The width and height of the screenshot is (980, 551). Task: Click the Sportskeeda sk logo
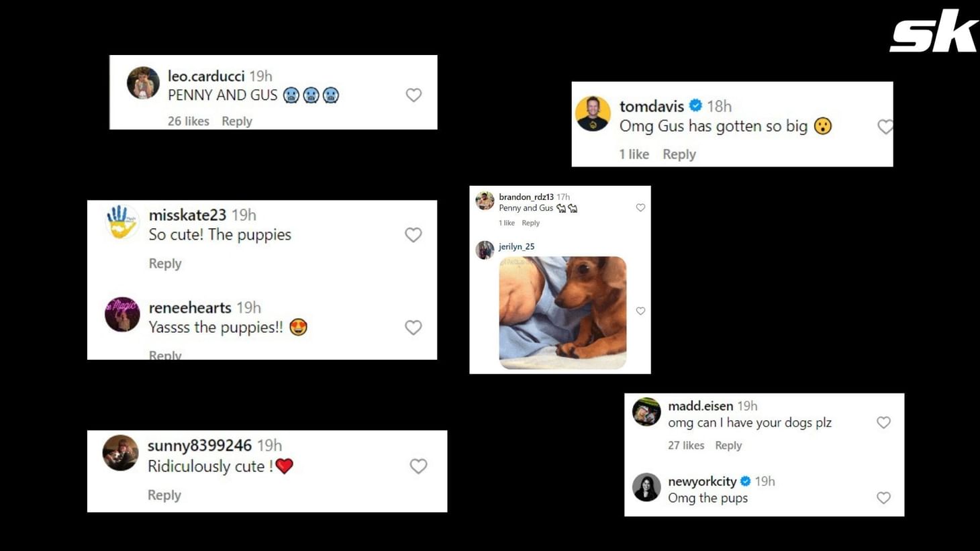pyautogui.click(x=934, y=30)
